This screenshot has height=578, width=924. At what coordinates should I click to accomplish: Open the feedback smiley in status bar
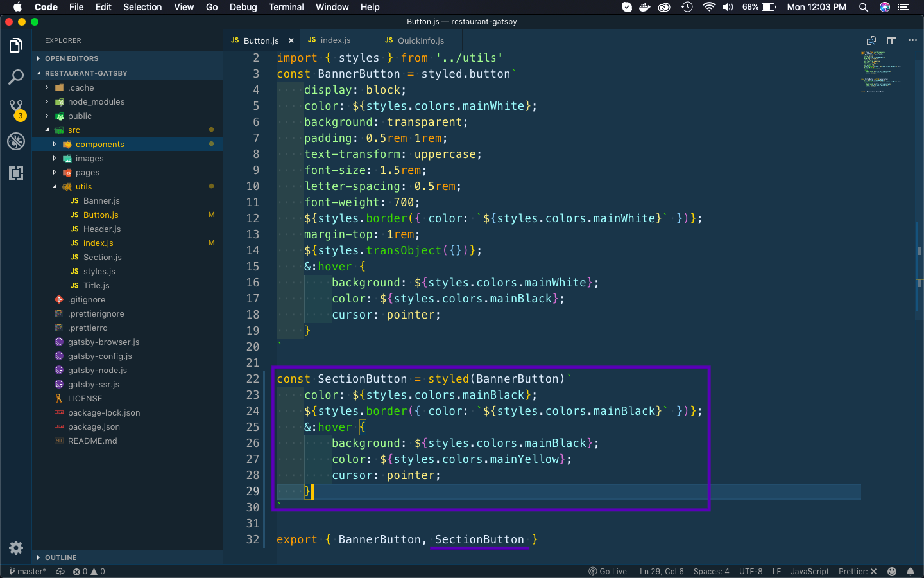(892, 572)
